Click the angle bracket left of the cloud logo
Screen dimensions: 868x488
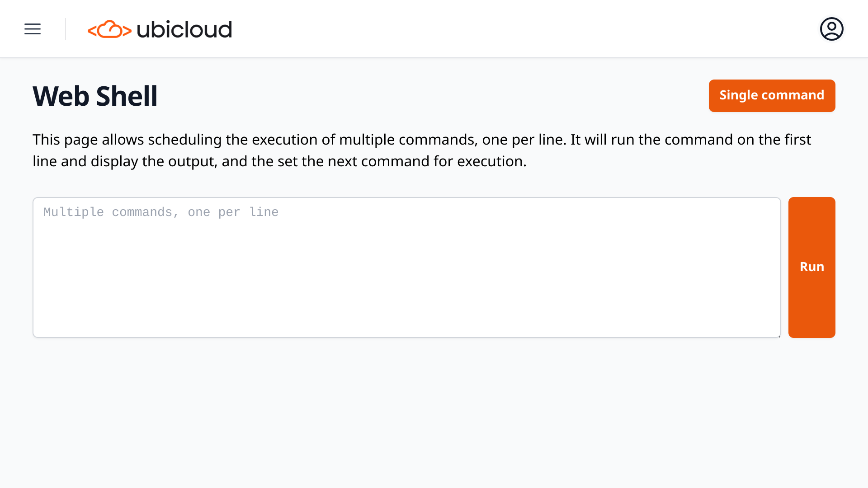pos(92,31)
